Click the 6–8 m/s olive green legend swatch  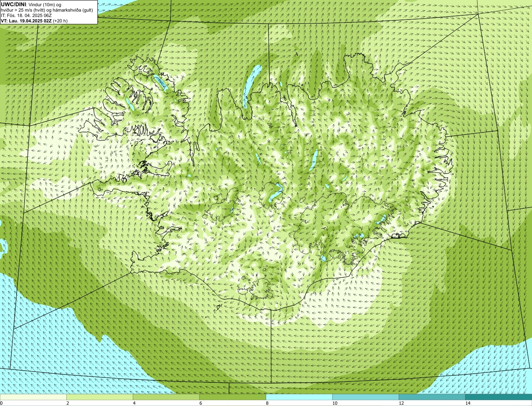(233, 397)
